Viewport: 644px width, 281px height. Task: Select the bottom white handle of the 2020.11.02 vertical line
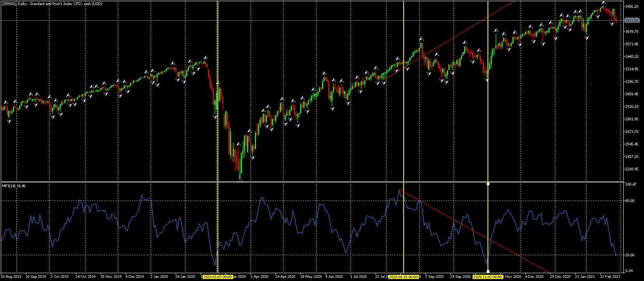click(488, 271)
